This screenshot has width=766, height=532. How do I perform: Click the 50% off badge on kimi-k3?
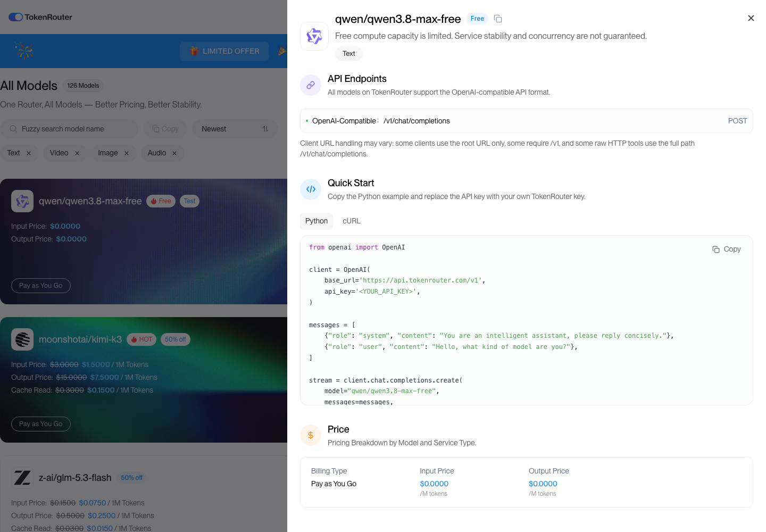[x=176, y=339]
